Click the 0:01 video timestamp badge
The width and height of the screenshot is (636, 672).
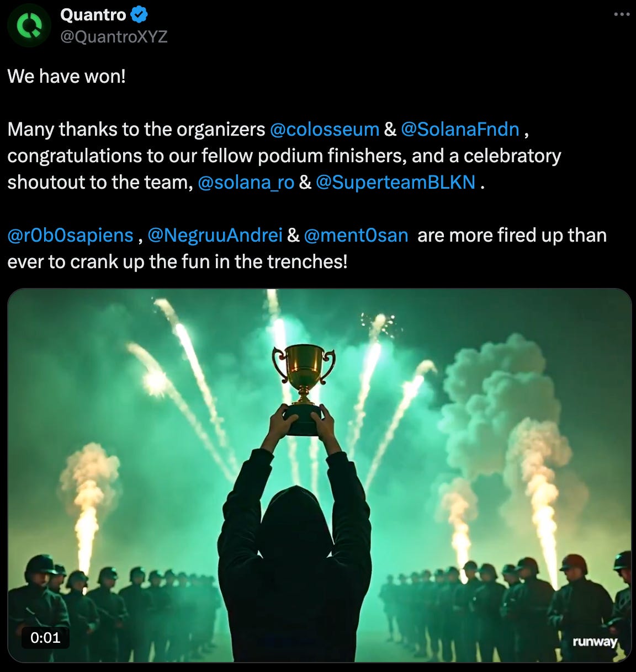[45, 638]
